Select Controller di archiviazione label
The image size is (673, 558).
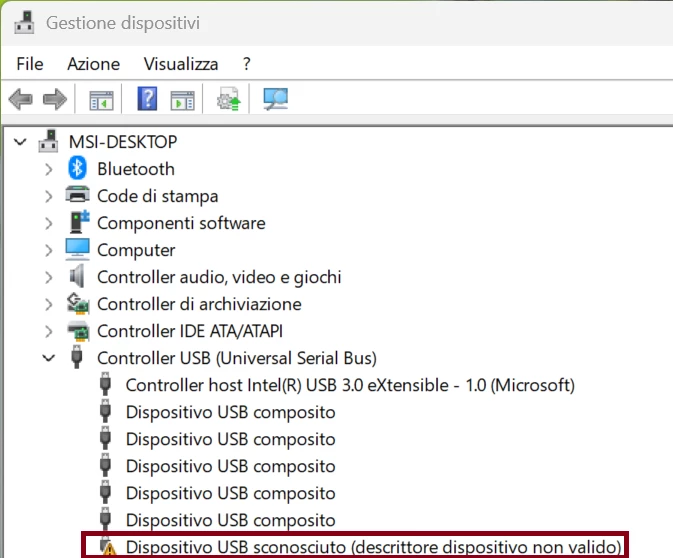pyautogui.click(x=199, y=304)
